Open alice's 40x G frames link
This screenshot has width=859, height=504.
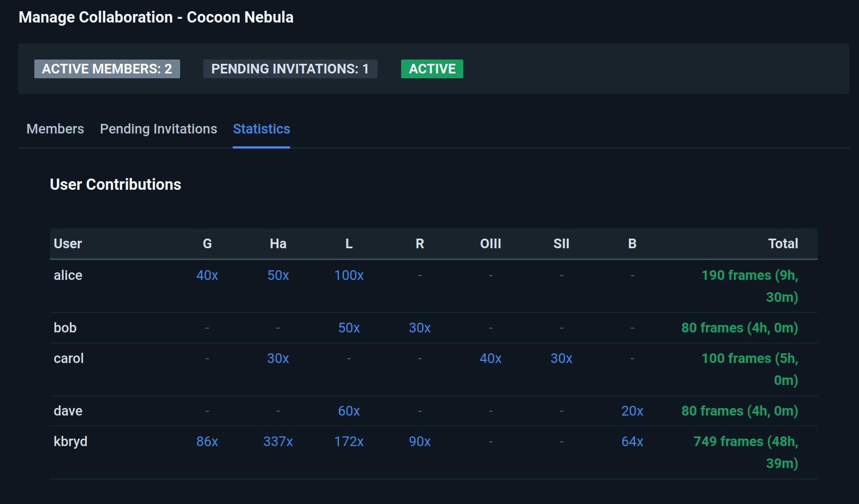207,276
